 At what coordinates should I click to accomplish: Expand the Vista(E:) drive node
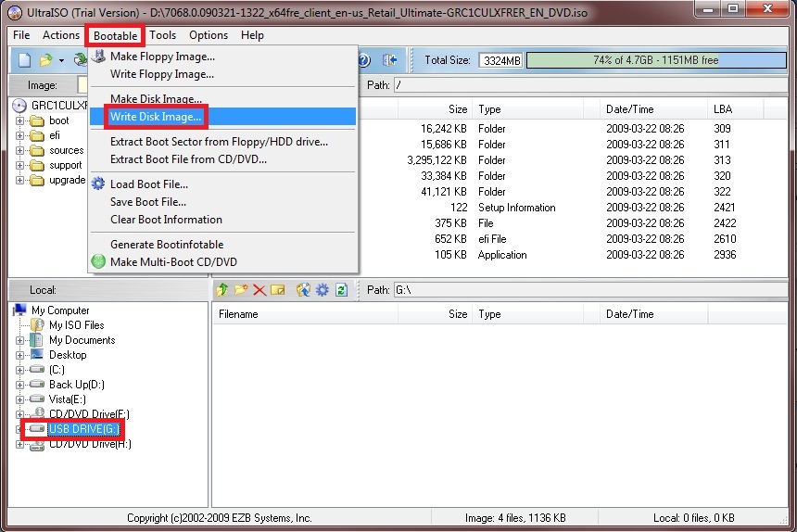(19, 399)
